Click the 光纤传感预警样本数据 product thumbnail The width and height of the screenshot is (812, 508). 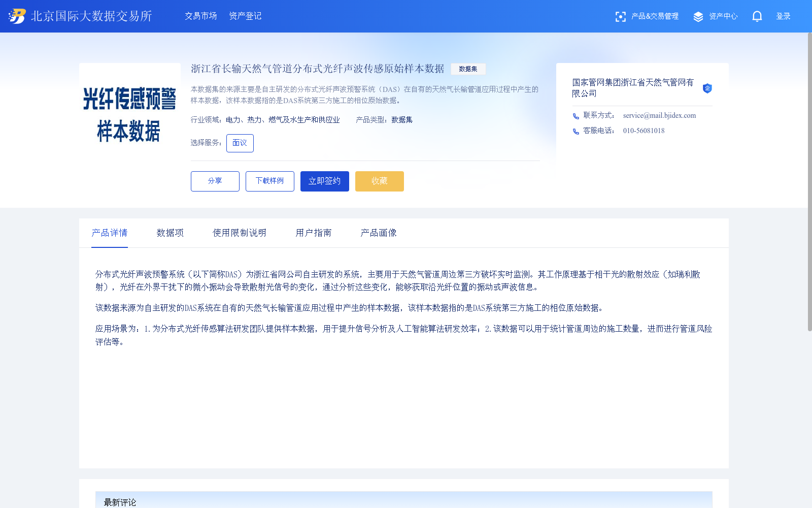130,114
